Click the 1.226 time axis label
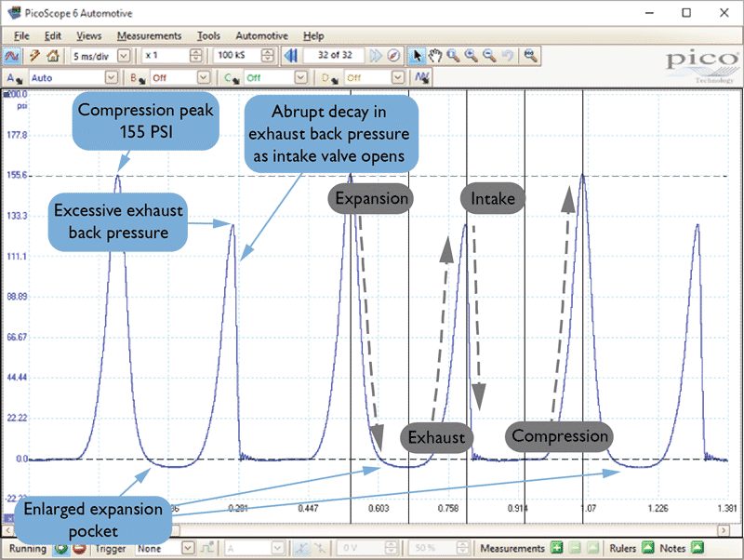The width and height of the screenshot is (744, 560). coord(658,508)
